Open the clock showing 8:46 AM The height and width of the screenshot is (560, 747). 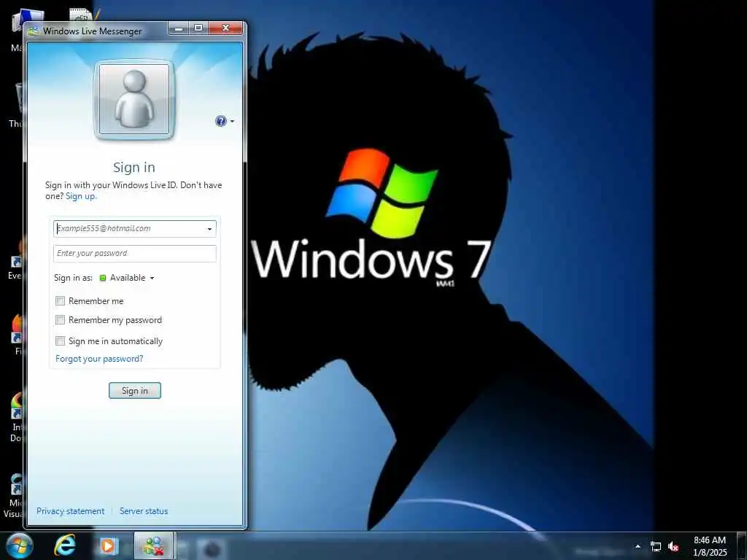point(710,546)
